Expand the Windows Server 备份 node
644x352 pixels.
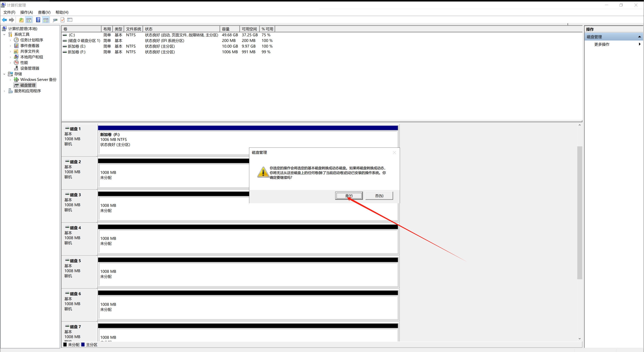10,80
